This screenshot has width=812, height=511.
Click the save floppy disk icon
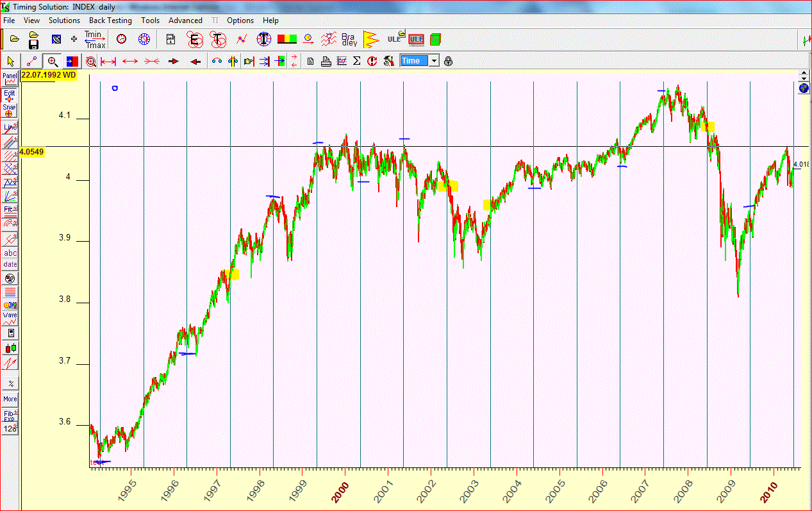pyautogui.click(x=33, y=44)
